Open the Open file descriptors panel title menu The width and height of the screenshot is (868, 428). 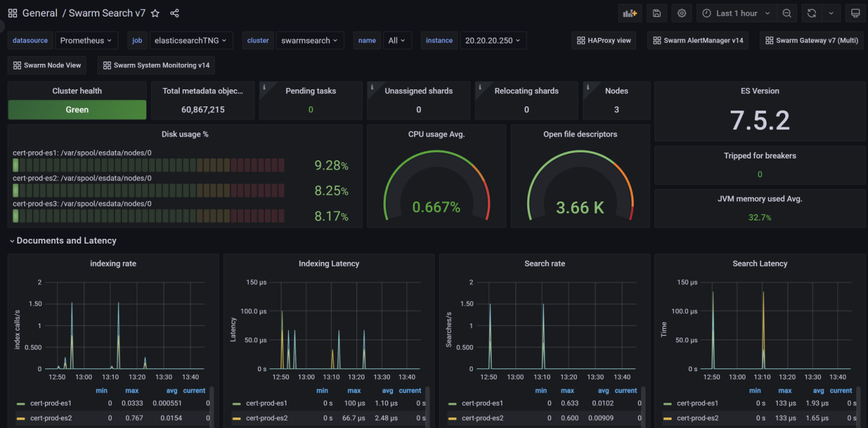580,134
